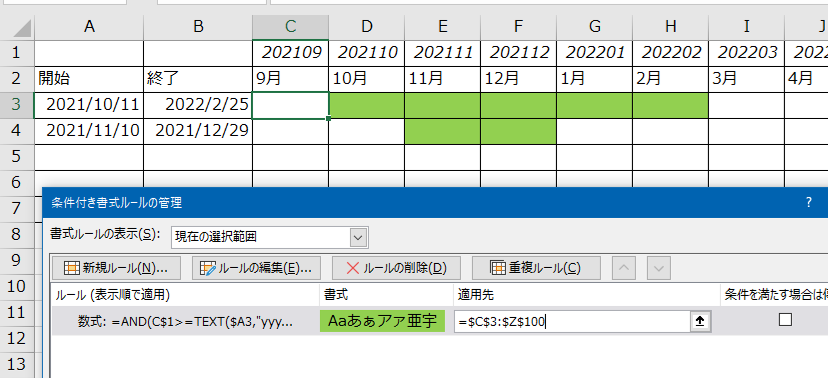Click the Delete Rule (ルールの削除) button
The width and height of the screenshot is (828, 378).
click(397, 268)
